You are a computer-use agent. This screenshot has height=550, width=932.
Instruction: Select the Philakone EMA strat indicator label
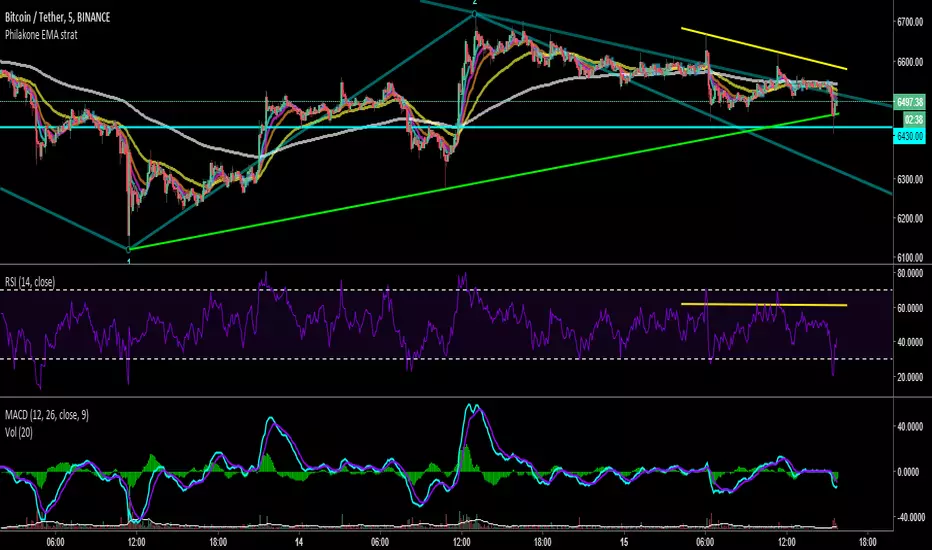41,34
